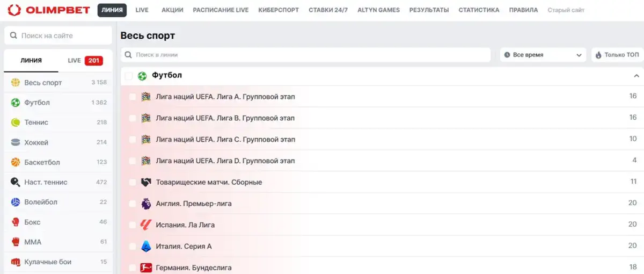Check Англия. Премьер-лига checkbox

133,204
